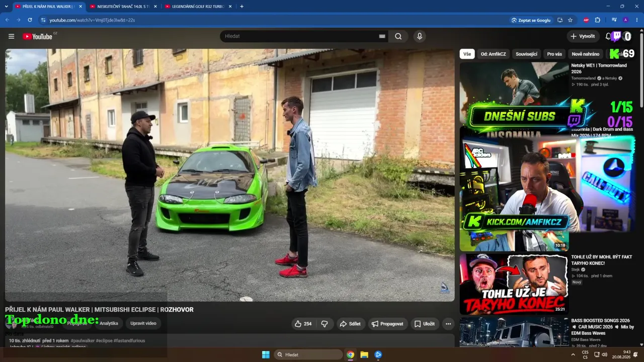This screenshot has height=362, width=644.
Task: Click the Windows taskbar Hledat search box
Action: point(308,354)
